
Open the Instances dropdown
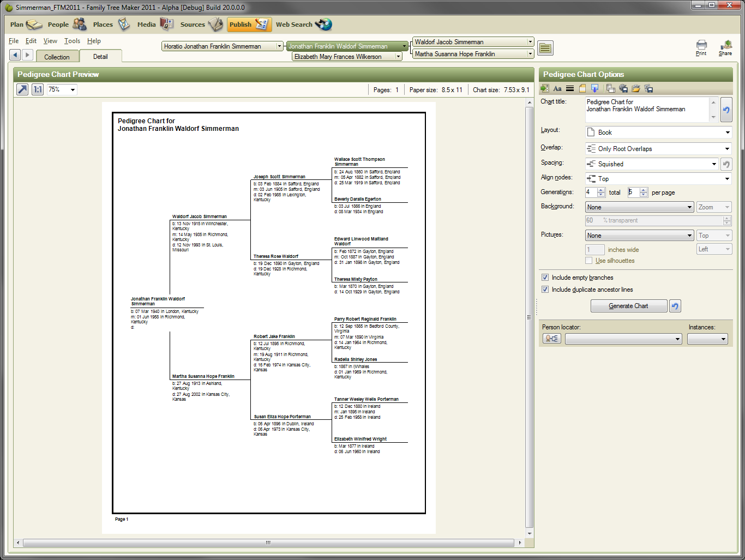[708, 339]
